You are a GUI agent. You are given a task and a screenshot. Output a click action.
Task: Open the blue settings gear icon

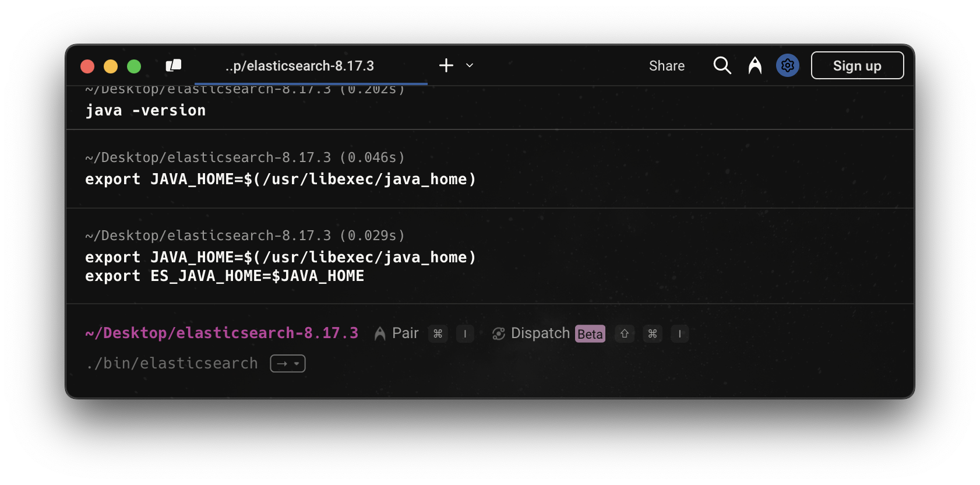point(787,65)
